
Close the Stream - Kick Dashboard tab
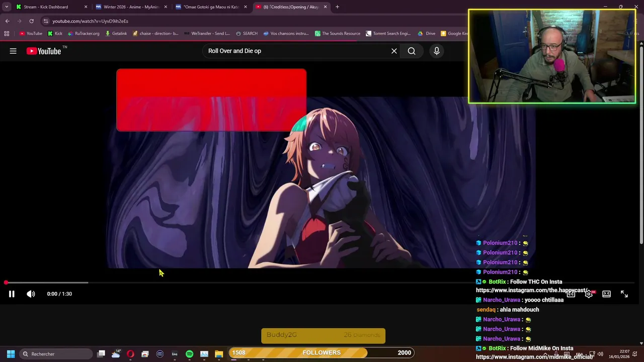pos(86,7)
